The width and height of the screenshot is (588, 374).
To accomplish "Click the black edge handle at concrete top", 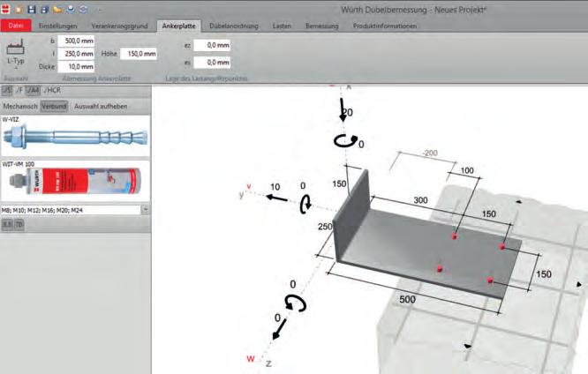I will 518,202.
